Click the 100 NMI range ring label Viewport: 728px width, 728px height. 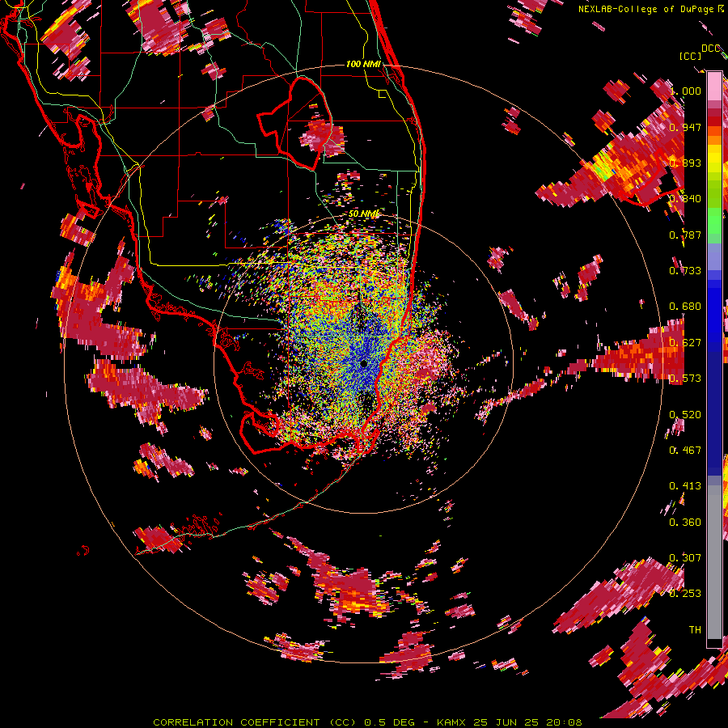pos(363,64)
